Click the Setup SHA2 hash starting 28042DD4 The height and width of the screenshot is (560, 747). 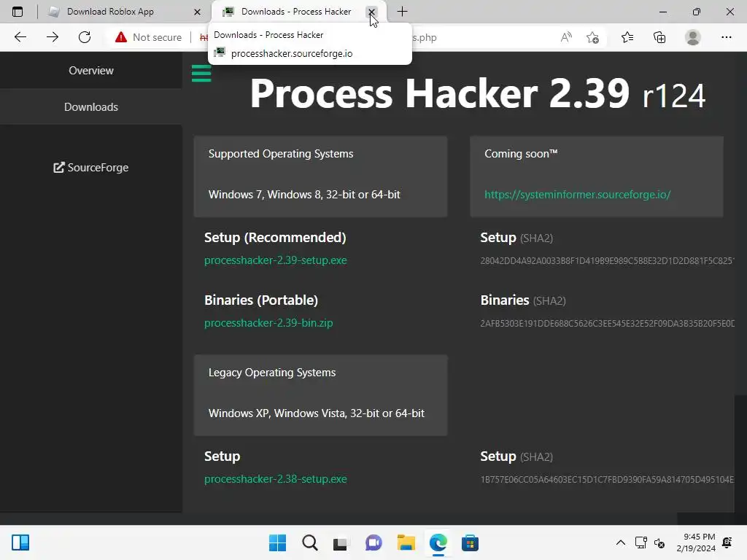[x=607, y=260]
